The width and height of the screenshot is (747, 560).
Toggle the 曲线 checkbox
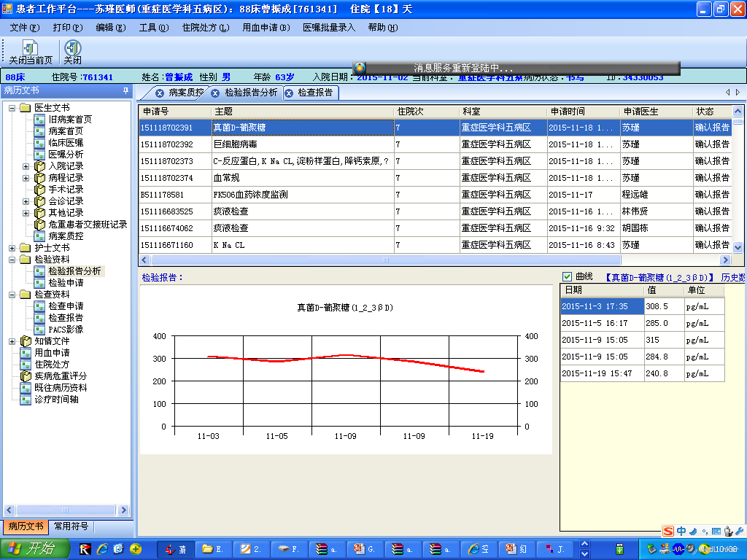pyautogui.click(x=567, y=276)
